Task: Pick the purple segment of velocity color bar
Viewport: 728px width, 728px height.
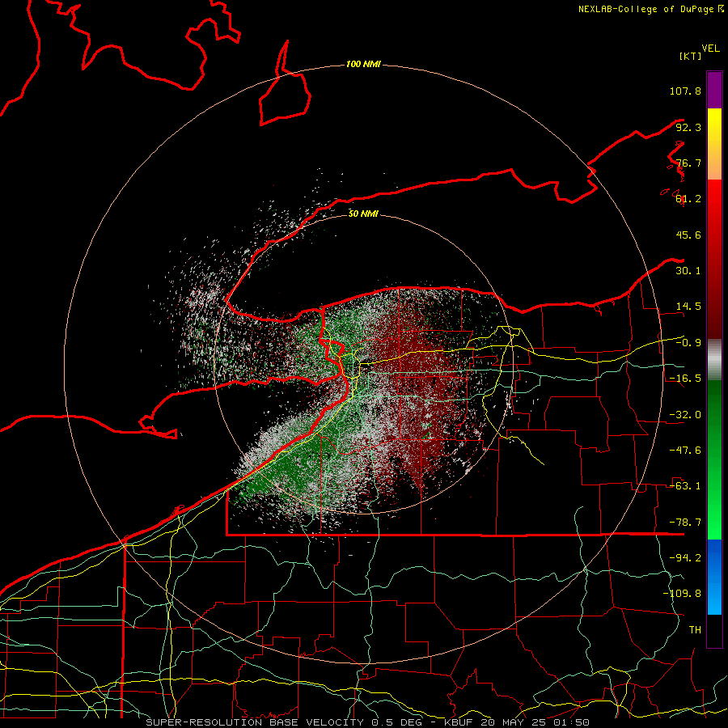Action: (x=714, y=90)
